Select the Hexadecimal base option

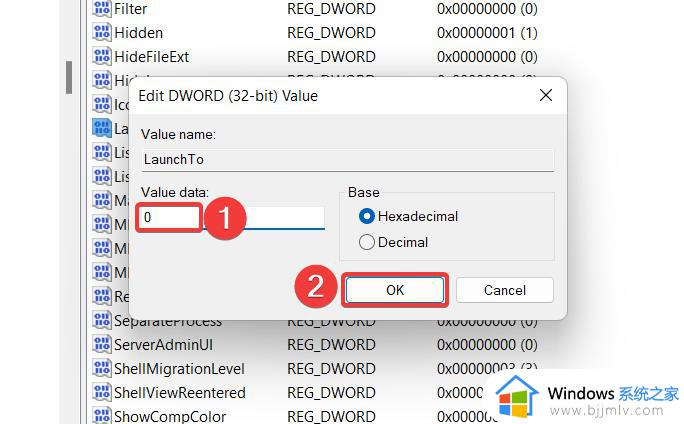tap(408, 216)
